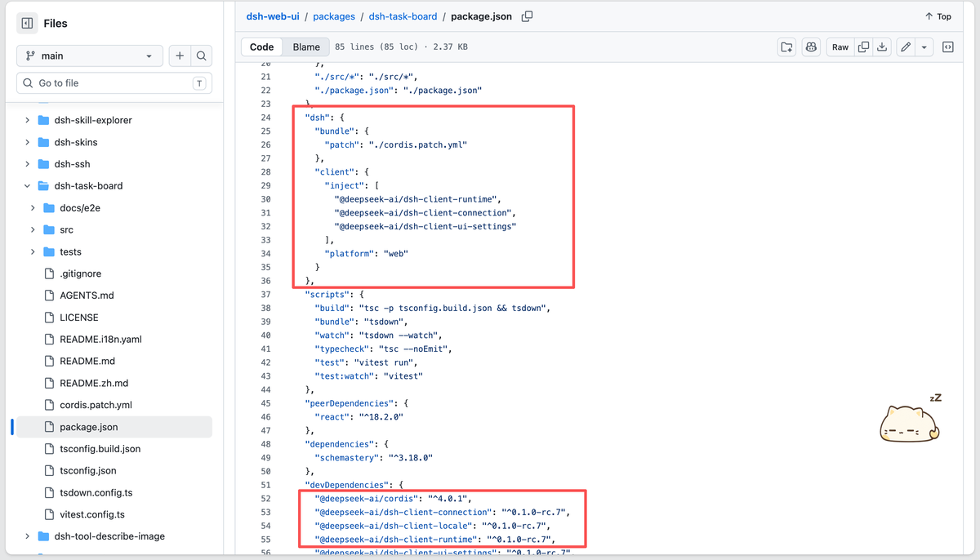Open cordis.patch.yml in file tree
Viewport: 980px width, 560px height.
(x=96, y=405)
